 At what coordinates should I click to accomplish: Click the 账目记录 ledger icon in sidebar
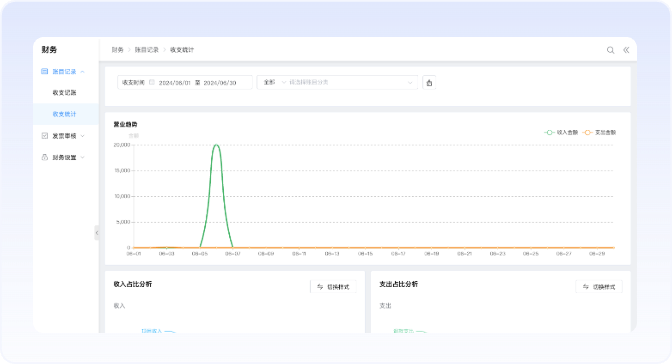coord(45,71)
